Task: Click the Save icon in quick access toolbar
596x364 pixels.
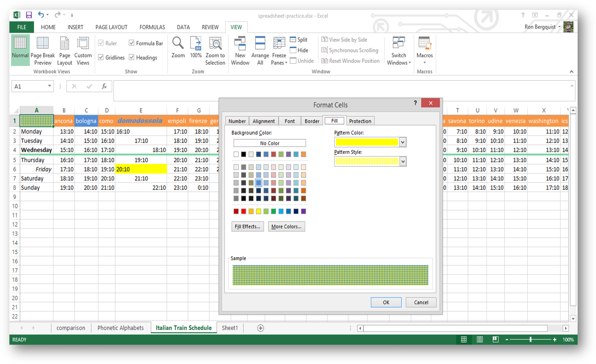Action: (x=29, y=15)
